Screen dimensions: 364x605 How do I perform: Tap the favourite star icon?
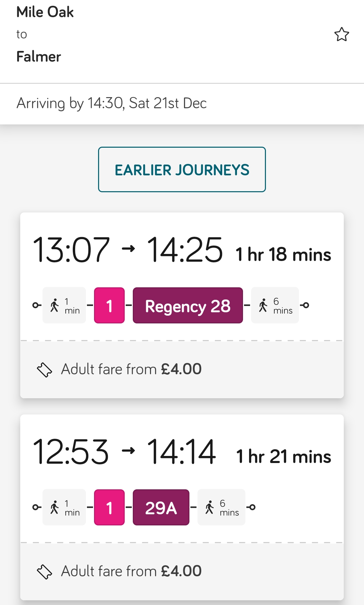(x=341, y=34)
